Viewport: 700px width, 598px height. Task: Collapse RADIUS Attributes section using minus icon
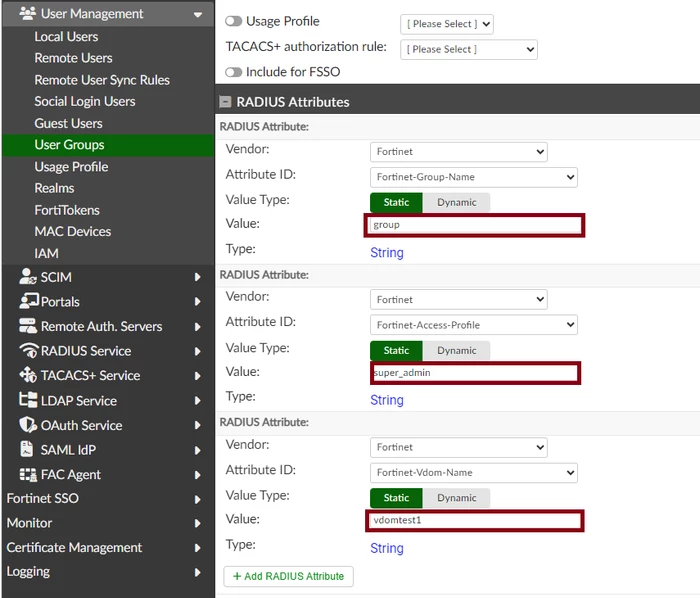(225, 102)
